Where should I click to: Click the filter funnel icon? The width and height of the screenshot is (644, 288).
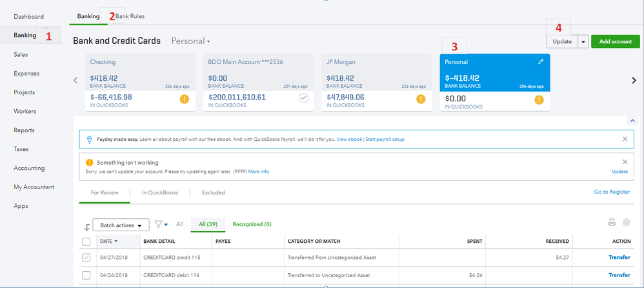158,224
